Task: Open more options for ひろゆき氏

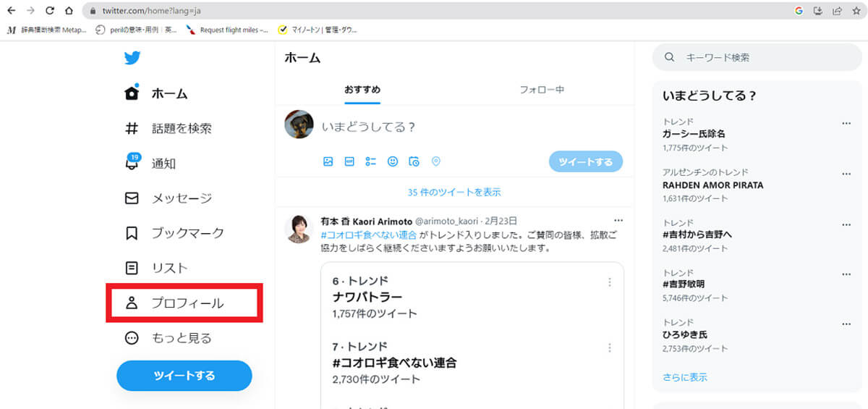Action: pos(846,325)
